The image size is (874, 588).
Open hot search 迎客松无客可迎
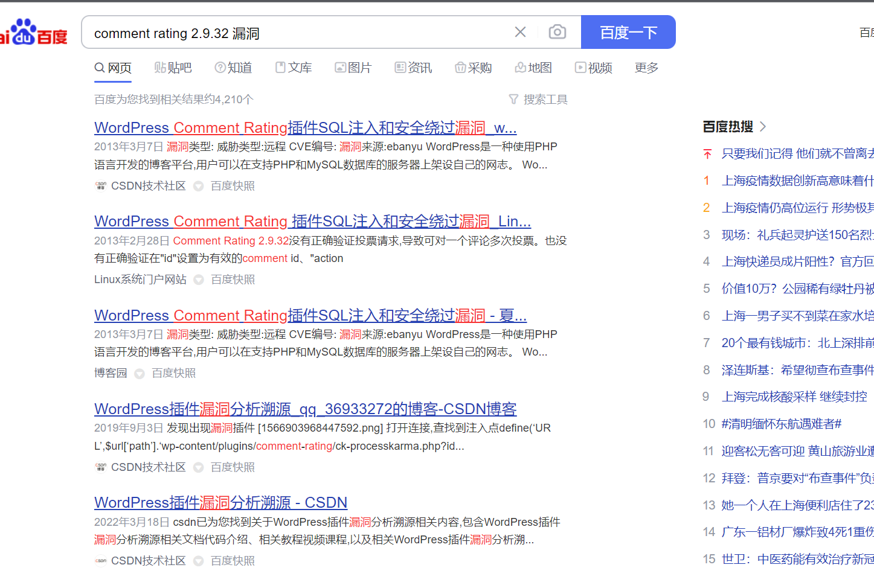click(x=797, y=451)
